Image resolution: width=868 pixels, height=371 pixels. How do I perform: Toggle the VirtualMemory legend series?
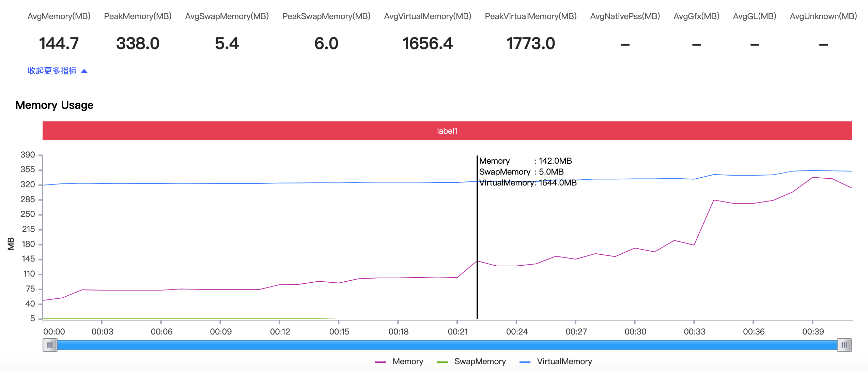coord(564,361)
